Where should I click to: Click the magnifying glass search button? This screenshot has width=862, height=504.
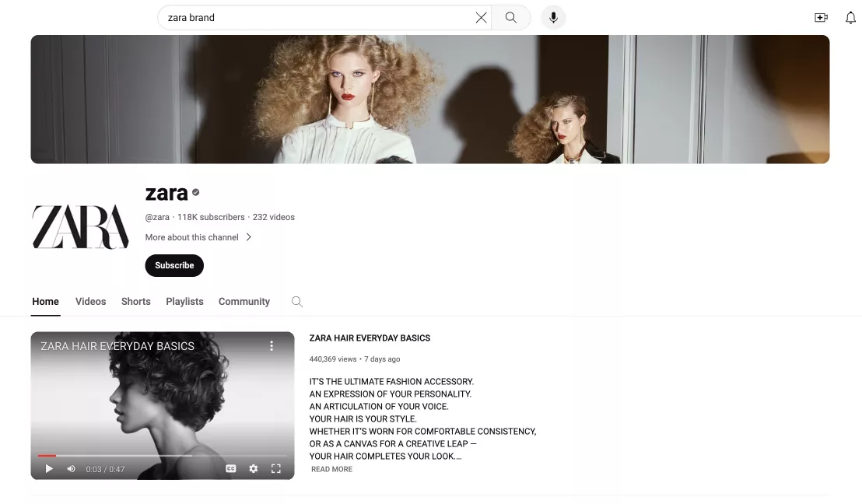pyautogui.click(x=510, y=18)
